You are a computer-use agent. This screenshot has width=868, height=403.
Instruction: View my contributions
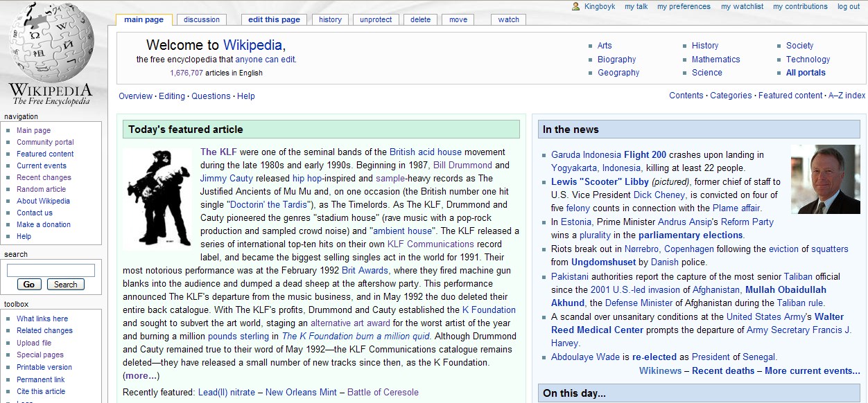800,6
